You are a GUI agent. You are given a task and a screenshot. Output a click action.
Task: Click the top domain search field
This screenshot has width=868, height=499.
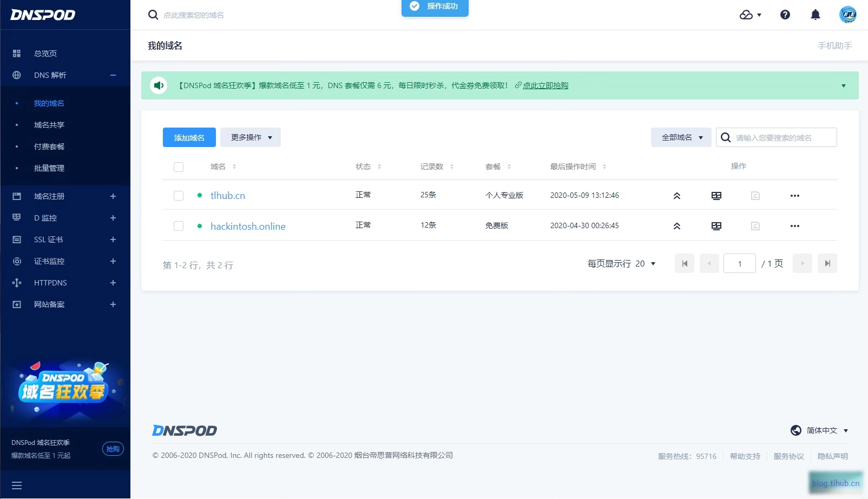click(x=194, y=15)
